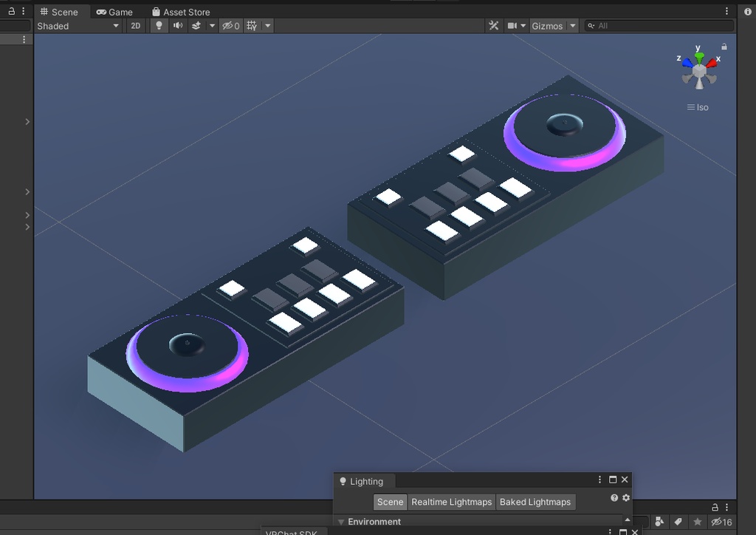This screenshot has height=535, width=756.
Task: Toggle scene effects layers icon
Action: point(196,26)
